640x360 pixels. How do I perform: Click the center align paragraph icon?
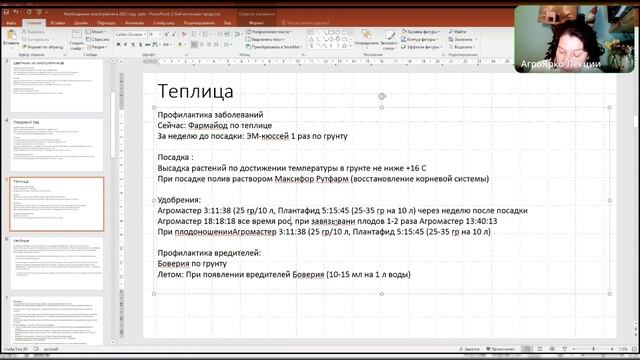click(x=202, y=44)
